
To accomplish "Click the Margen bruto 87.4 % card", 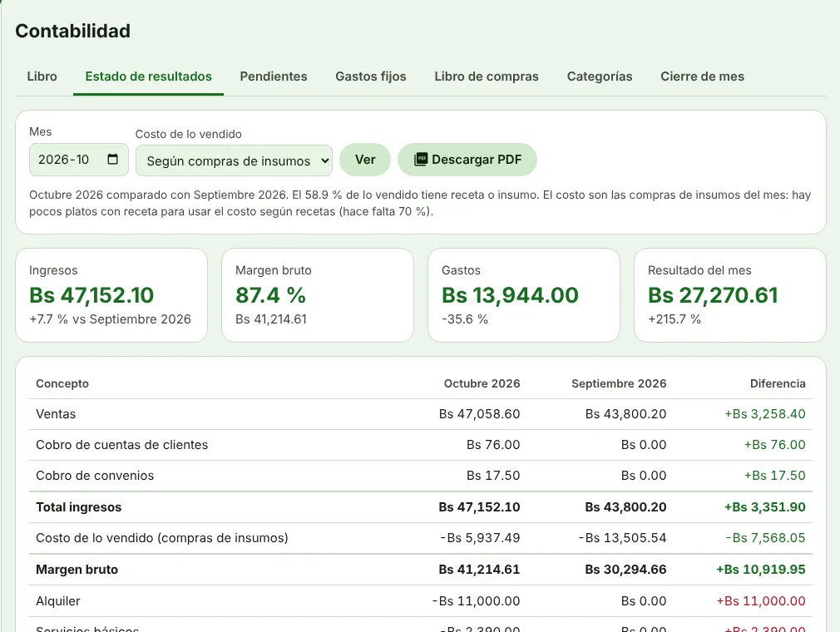I will 318,295.
